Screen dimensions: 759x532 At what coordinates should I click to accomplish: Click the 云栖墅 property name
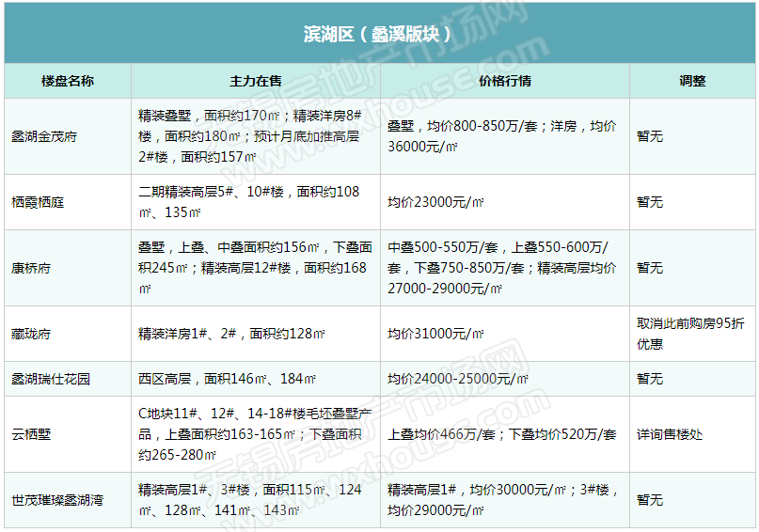tap(31, 434)
